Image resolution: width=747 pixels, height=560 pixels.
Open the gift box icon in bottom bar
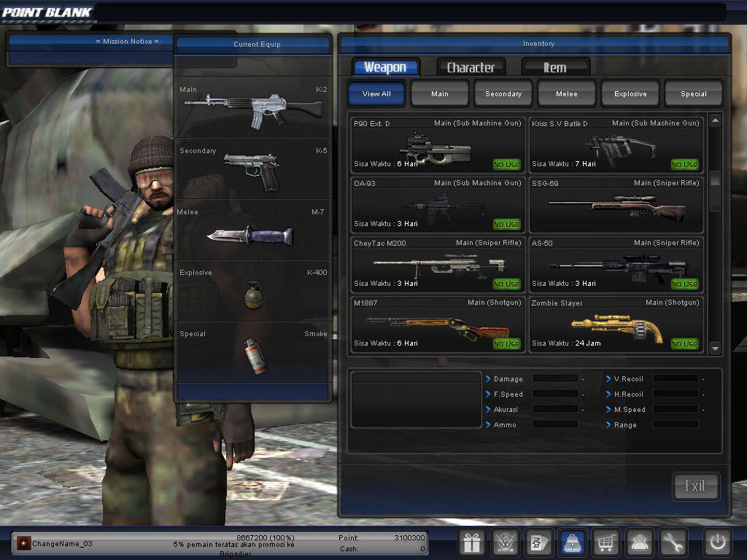[472, 542]
